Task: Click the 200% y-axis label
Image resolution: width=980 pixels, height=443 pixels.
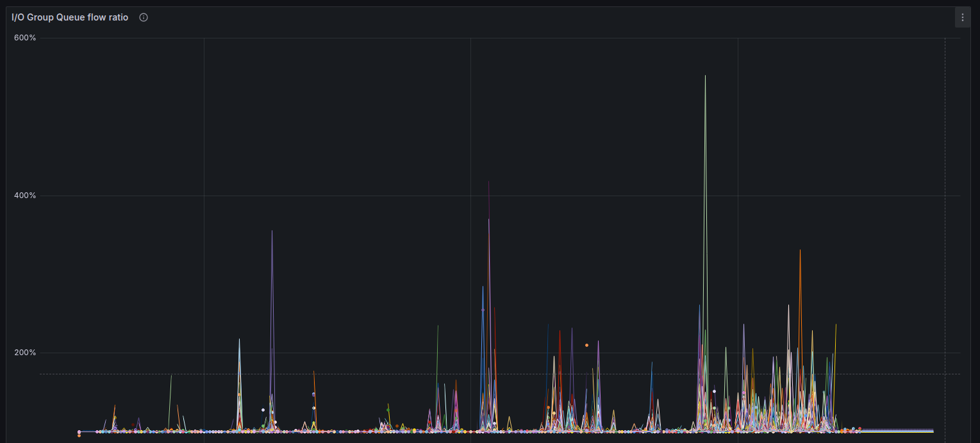Action: tap(25, 353)
